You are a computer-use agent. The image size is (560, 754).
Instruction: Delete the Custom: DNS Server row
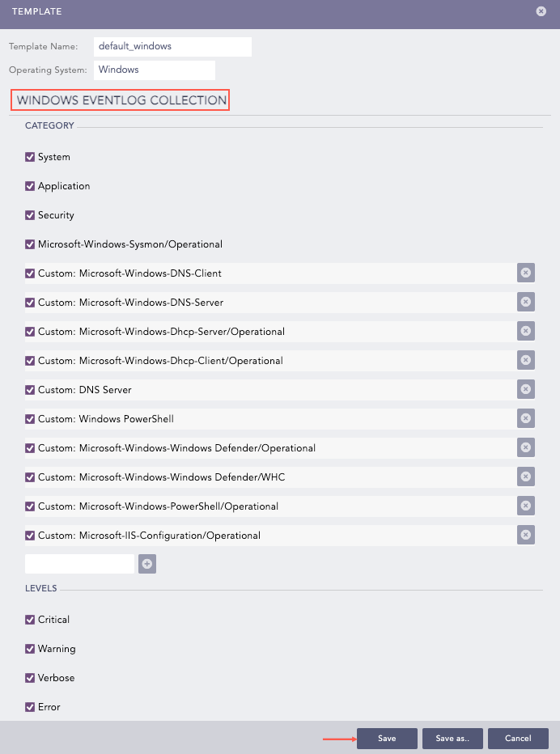(525, 390)
